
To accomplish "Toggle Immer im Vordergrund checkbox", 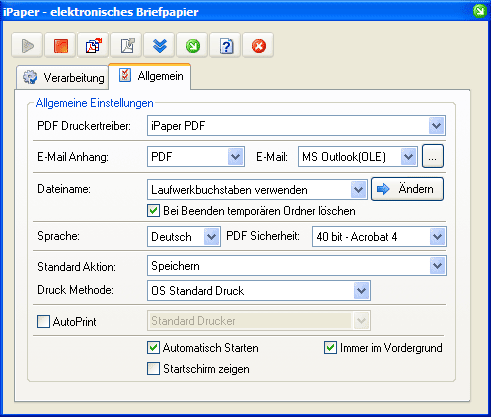I will click(330, 348).
